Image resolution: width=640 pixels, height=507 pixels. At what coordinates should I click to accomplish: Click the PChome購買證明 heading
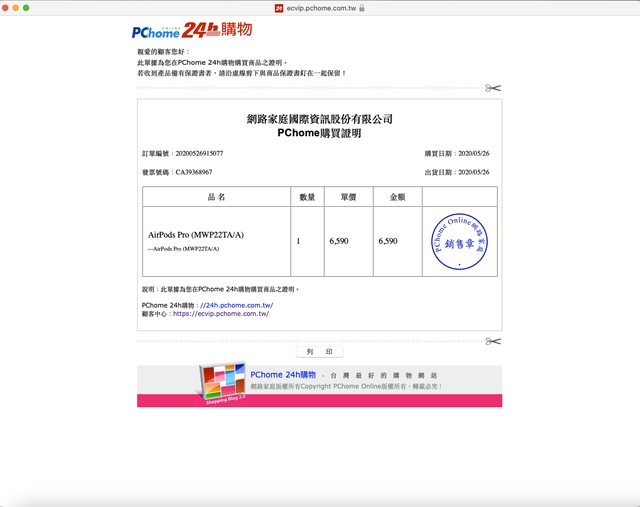tap(319, 133)
